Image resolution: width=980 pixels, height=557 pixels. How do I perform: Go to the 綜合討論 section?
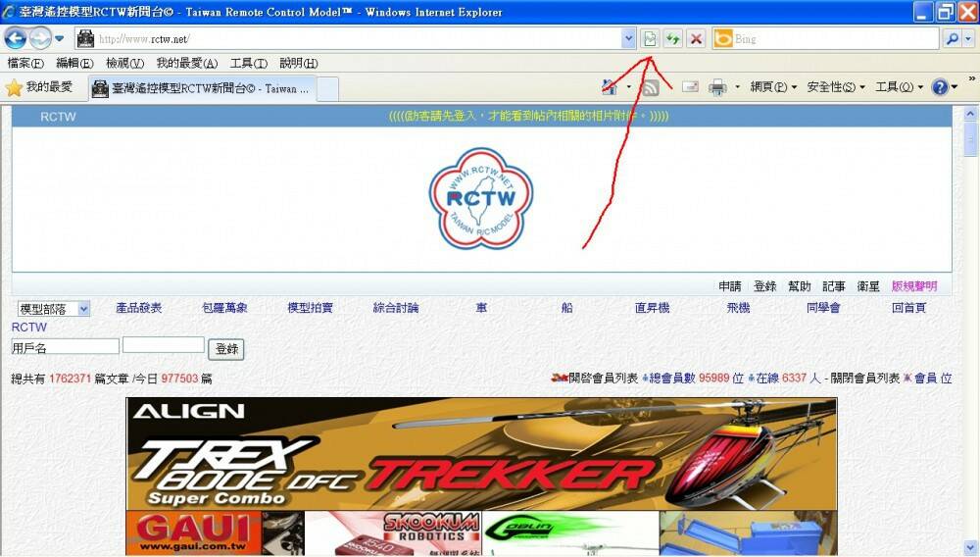[396, 308]
